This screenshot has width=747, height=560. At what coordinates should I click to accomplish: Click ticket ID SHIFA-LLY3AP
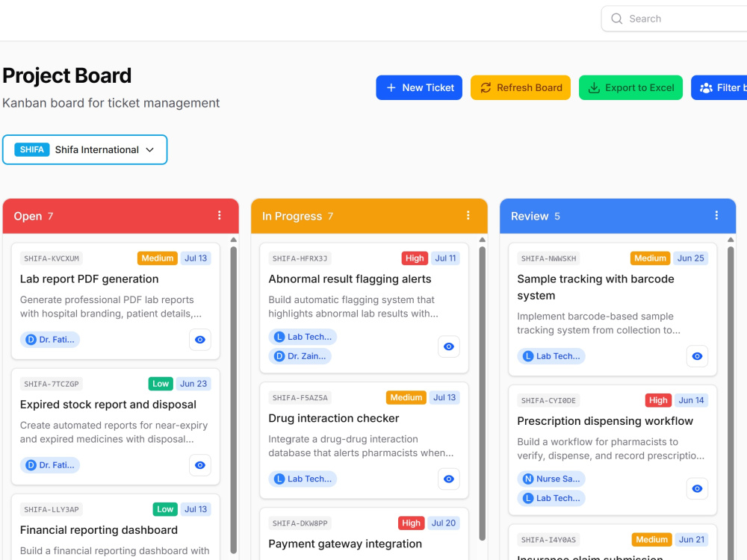[52, 510]
